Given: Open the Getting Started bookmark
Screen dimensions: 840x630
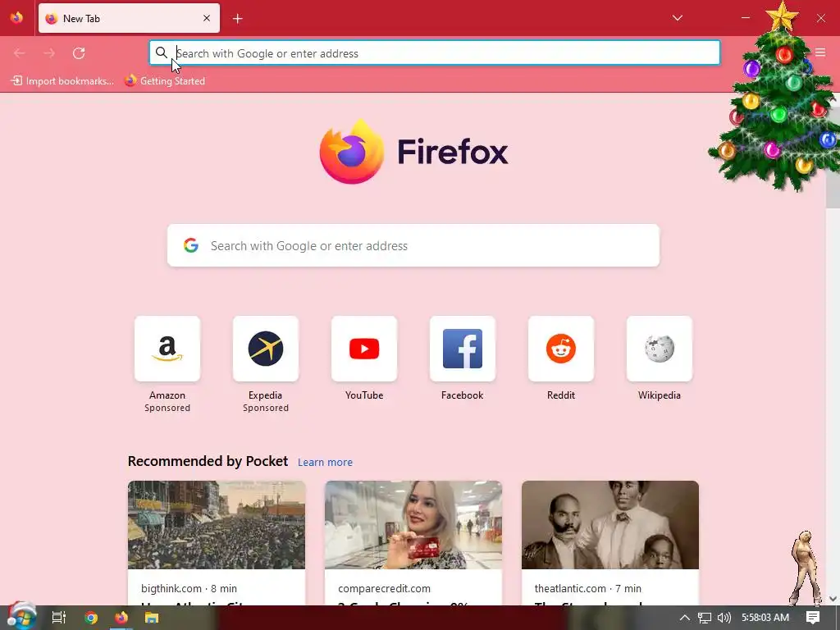Looking at the screenshot, I should 165,81.
